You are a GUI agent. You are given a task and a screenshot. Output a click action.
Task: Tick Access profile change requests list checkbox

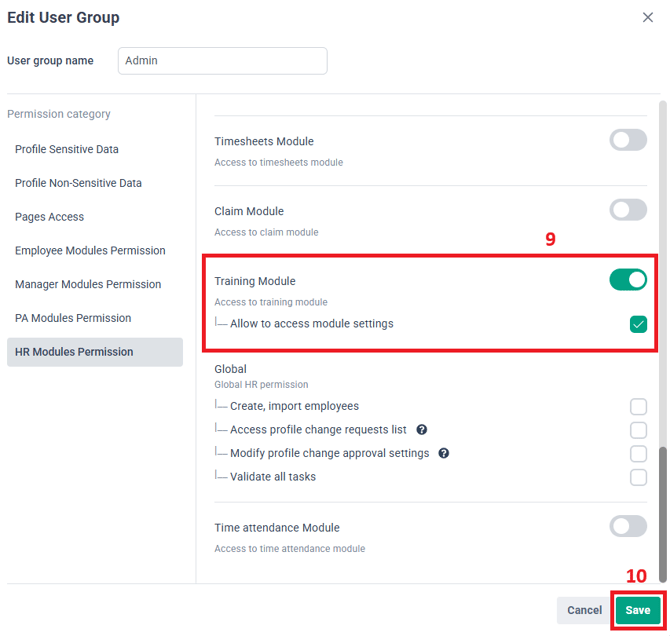click(638, 430)
